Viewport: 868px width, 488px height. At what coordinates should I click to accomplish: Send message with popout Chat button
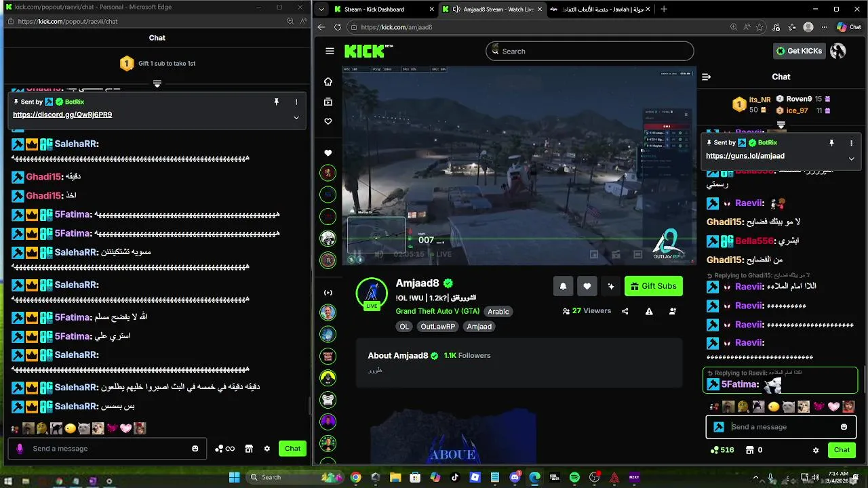tap(293, 449)
